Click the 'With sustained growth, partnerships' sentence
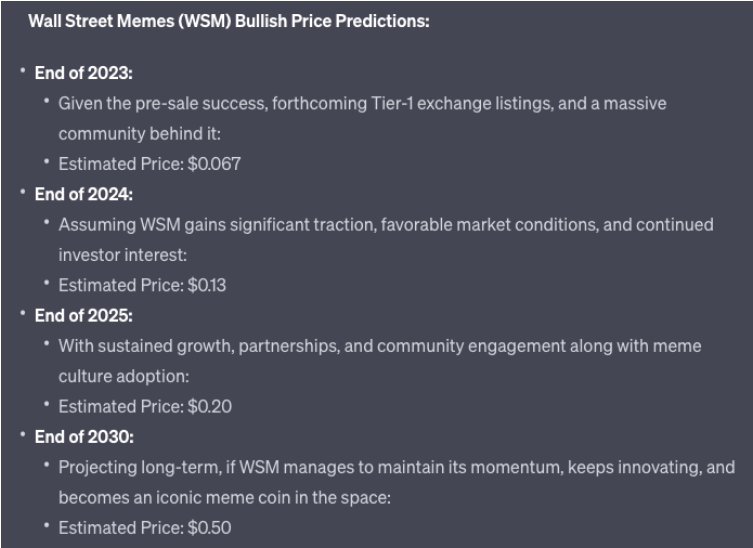The width and height of the screenshot is (753, 548). pos(380,346)
